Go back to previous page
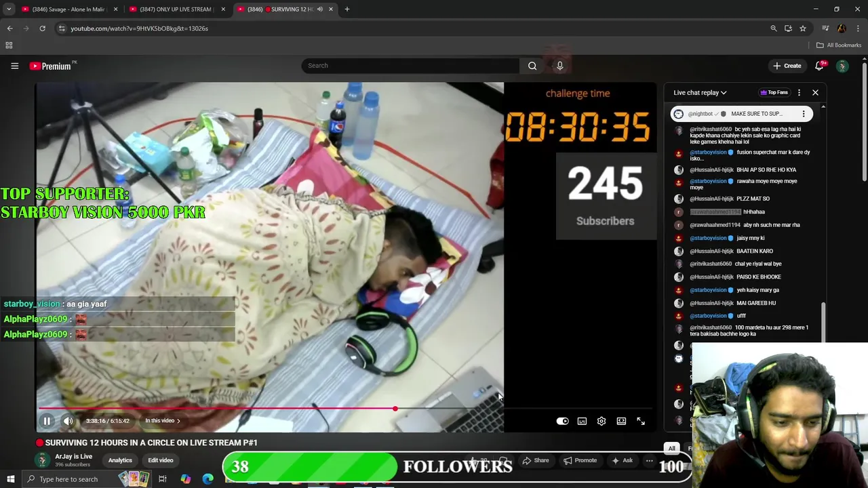 [x=9, y=28]
